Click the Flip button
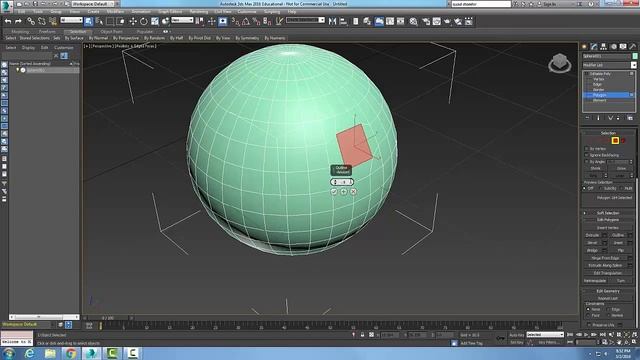 [620, 250]
